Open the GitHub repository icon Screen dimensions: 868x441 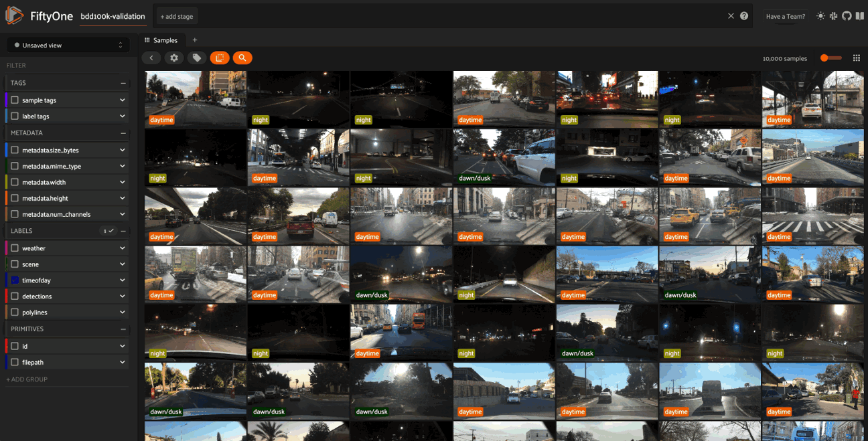point(847,16)
